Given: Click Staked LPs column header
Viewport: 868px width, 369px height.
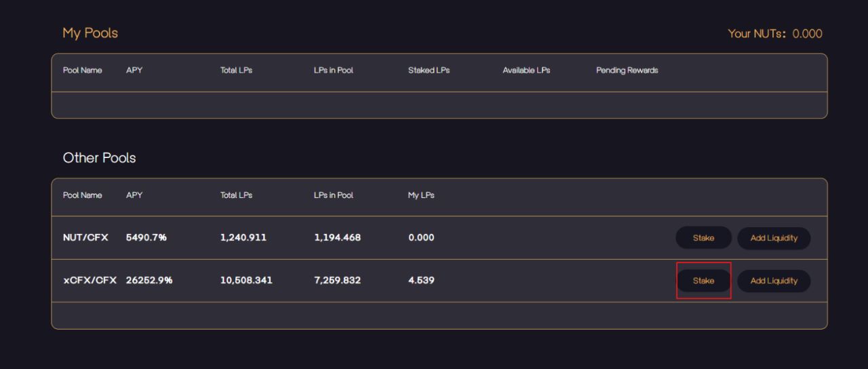Looking at the screenshot, I should (x=429, y=71).
